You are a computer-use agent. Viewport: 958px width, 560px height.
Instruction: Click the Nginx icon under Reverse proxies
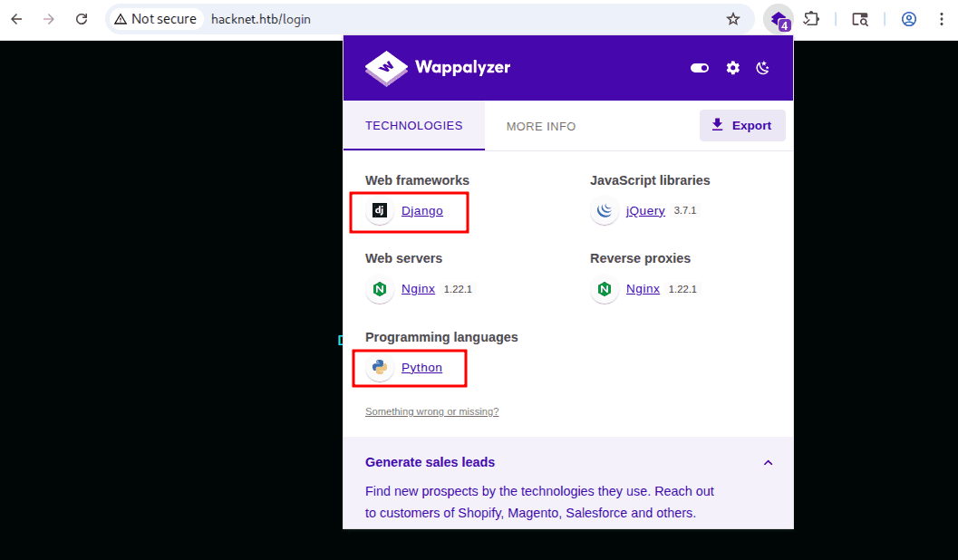tap(605, 289)
